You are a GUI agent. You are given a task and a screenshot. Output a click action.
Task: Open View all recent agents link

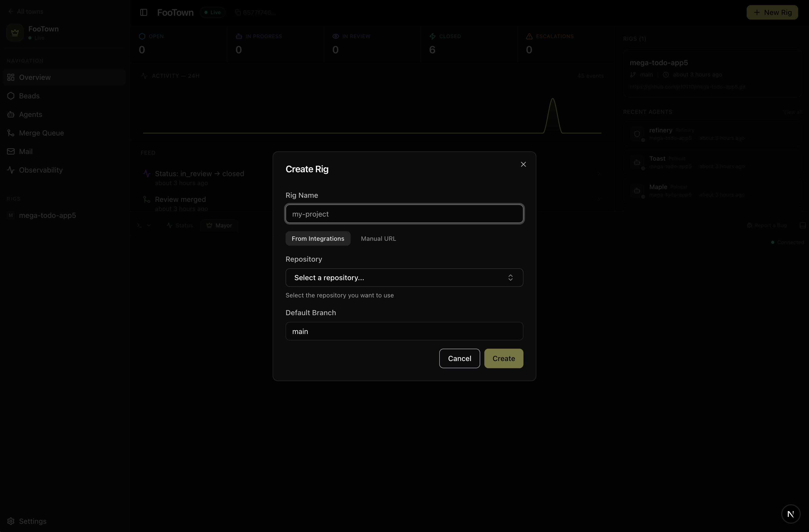coord(793,112)
